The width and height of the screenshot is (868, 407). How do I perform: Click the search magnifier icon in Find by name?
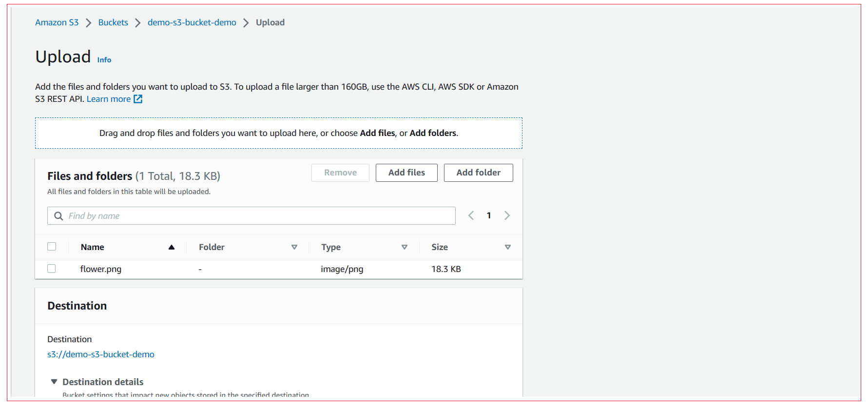[58, 216]
